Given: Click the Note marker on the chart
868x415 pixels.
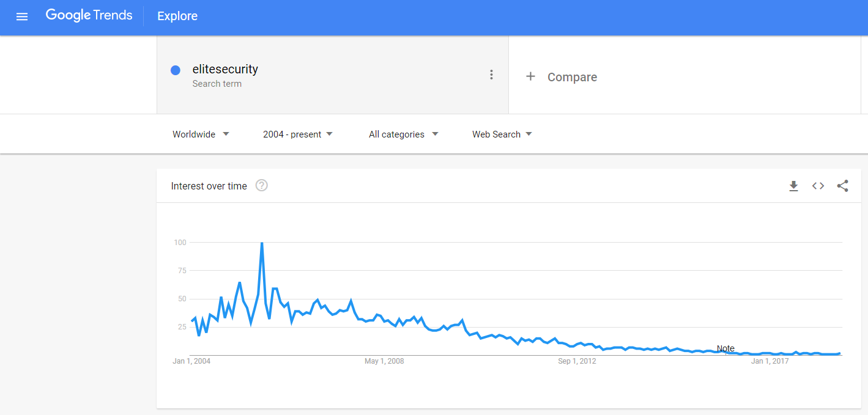Looking at the screenshot, I should pos(725,349).
